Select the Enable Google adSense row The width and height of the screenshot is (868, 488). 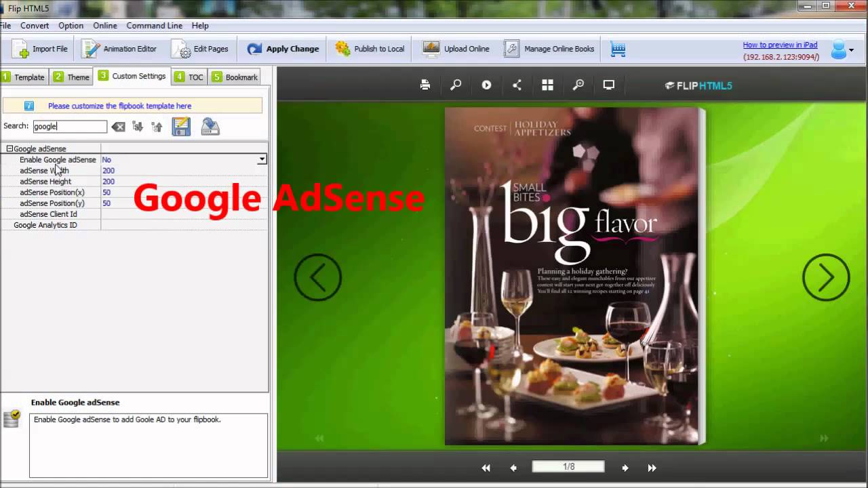coord(134,160)
